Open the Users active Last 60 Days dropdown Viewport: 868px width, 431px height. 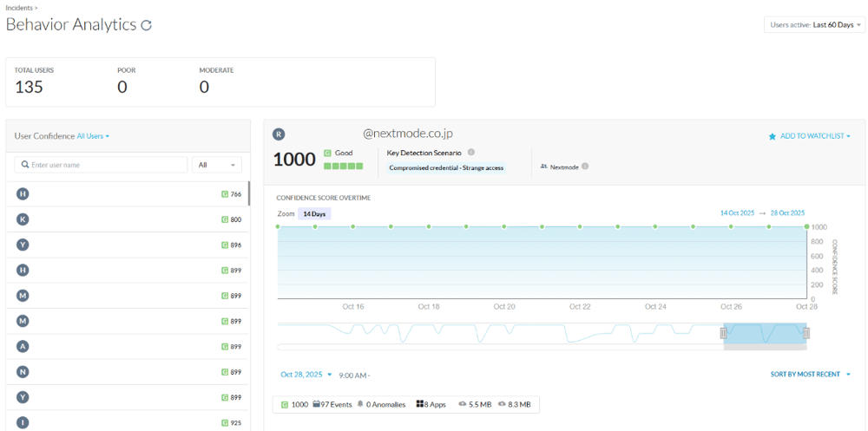pos(814,25)
